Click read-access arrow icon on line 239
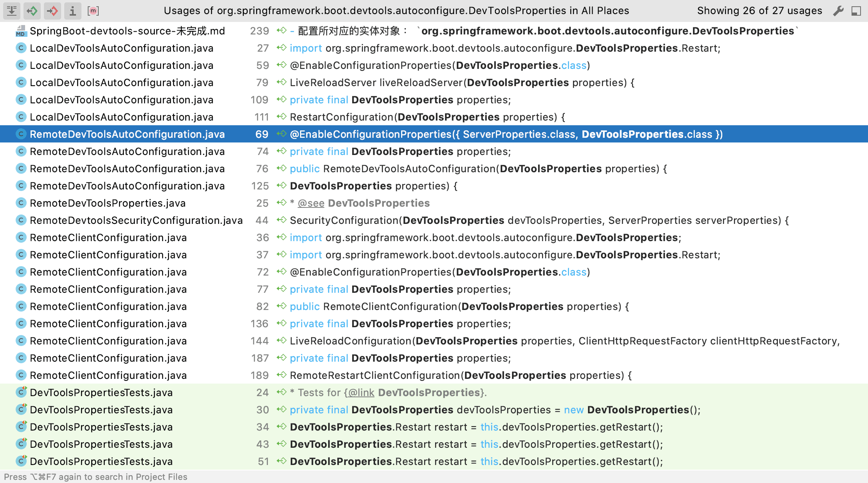 [x=281, y=31]
